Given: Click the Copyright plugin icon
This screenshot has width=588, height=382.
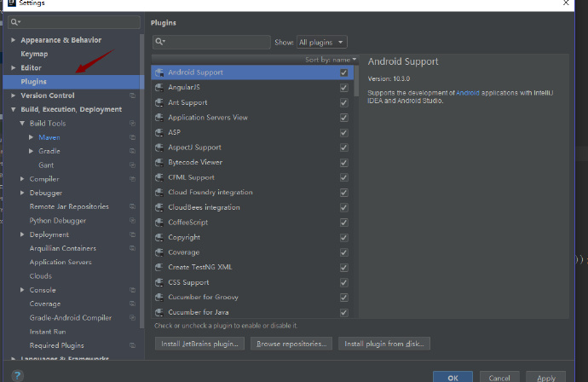Looking at the screenshot, I should point(159,238).
